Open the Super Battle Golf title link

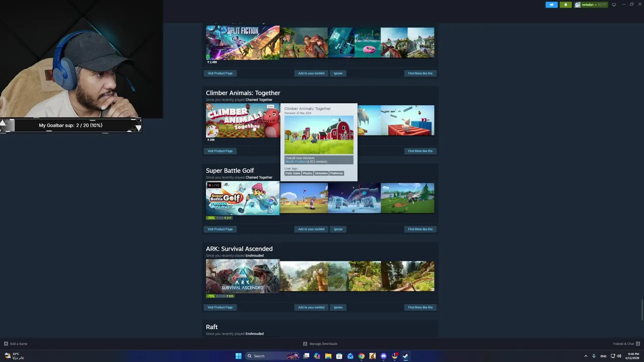230,170
